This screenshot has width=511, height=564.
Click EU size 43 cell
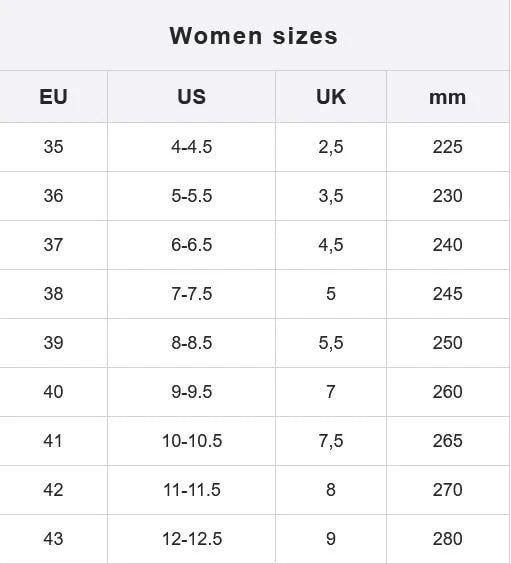(53, 539)
